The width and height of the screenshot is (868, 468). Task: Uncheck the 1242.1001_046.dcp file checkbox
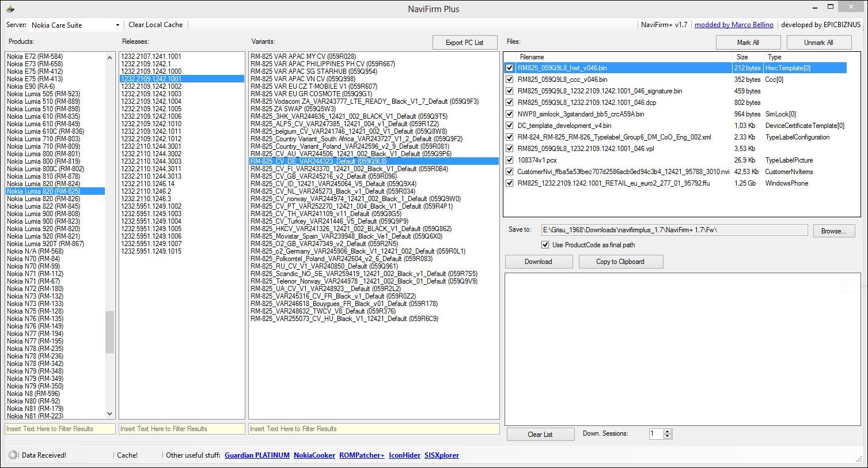509,103
